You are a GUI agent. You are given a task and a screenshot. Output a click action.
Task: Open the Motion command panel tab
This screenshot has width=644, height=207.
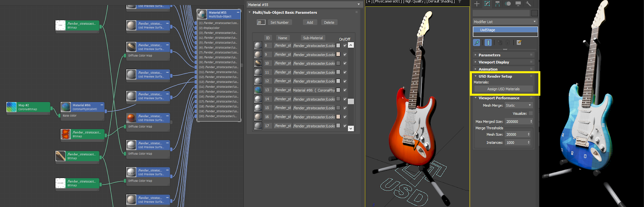508,4
